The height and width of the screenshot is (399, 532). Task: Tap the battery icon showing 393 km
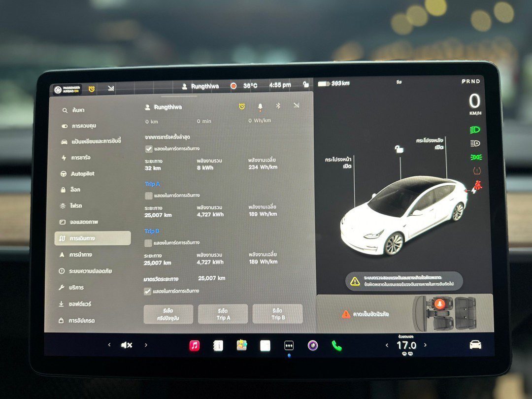(x=324, y=83)
